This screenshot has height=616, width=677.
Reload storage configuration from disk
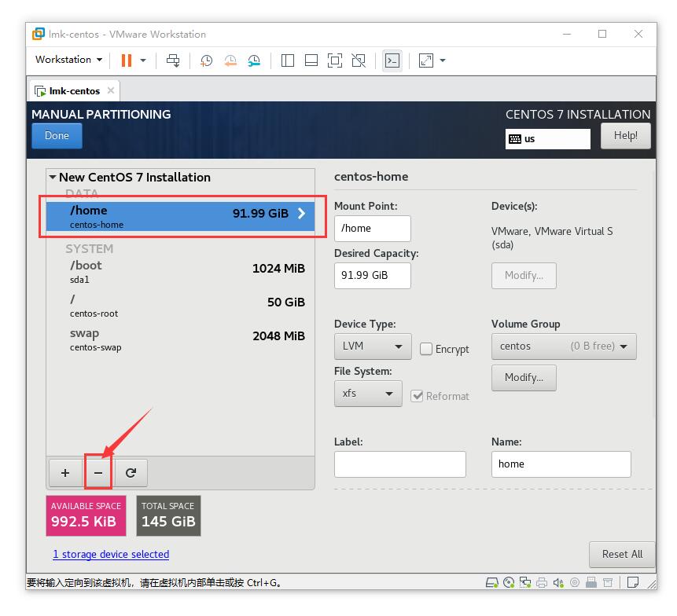(x=131, y=473)
